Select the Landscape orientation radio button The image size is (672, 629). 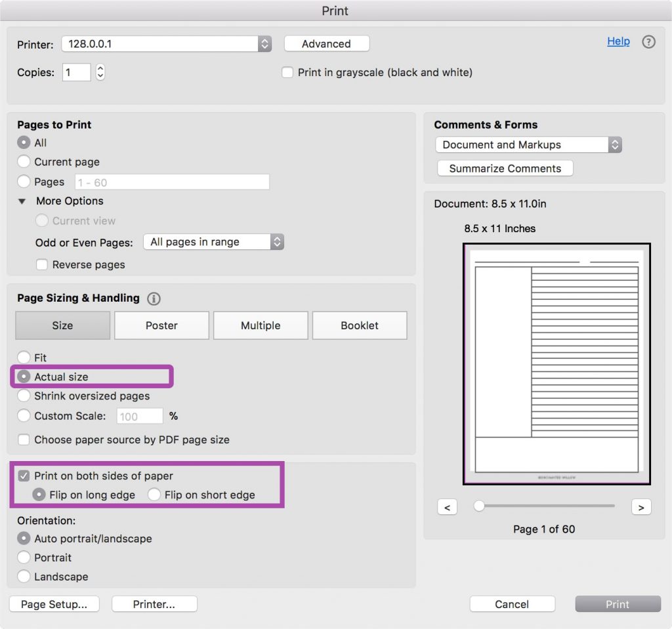pos(24,577)
